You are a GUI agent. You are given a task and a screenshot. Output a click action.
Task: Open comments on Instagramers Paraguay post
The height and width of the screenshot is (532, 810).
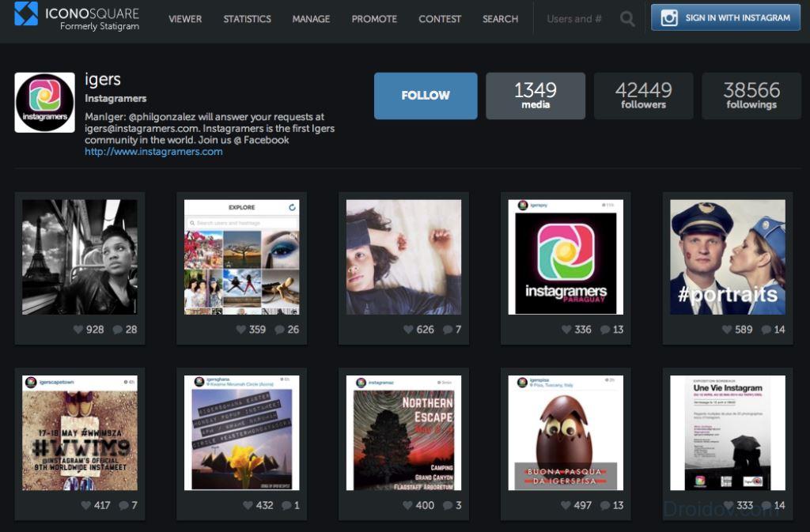pyautogui.click(x=605, y=330)
